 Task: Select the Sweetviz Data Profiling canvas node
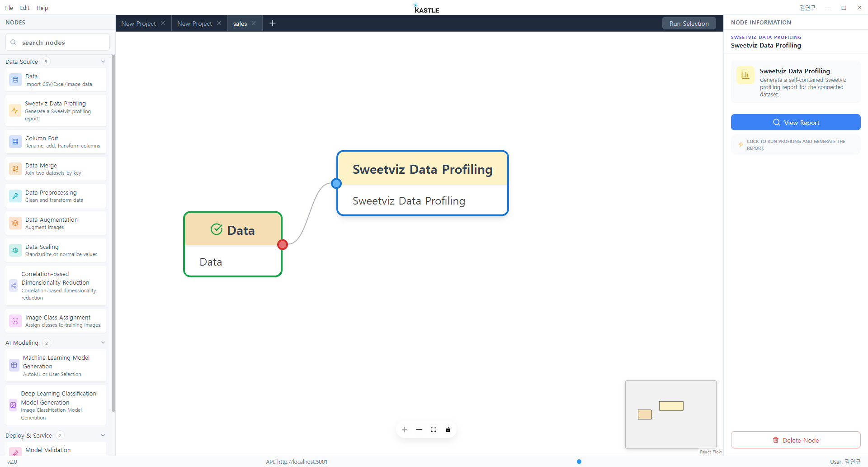423,183
